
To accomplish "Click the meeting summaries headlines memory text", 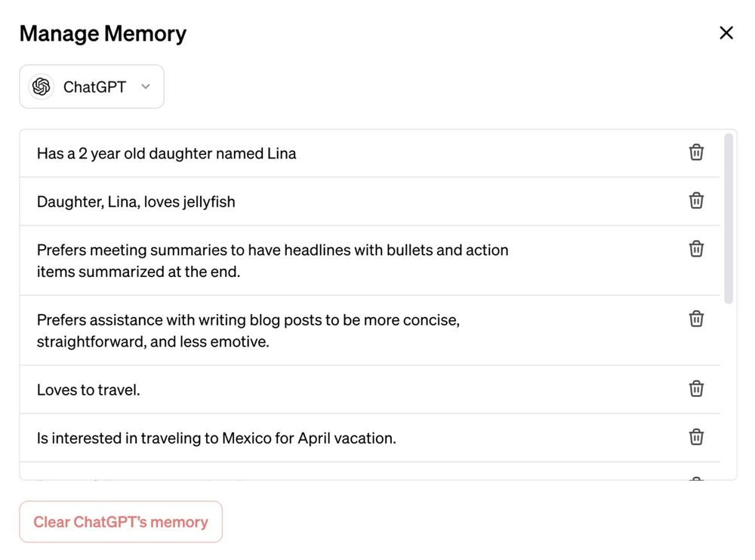I will pyautogui.click(x=273, y=260).
